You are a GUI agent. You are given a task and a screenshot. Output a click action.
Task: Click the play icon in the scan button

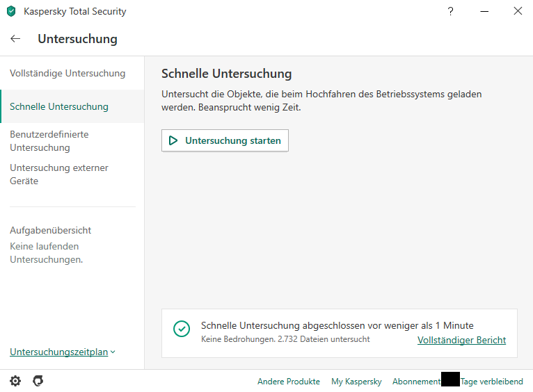(173, 140)
